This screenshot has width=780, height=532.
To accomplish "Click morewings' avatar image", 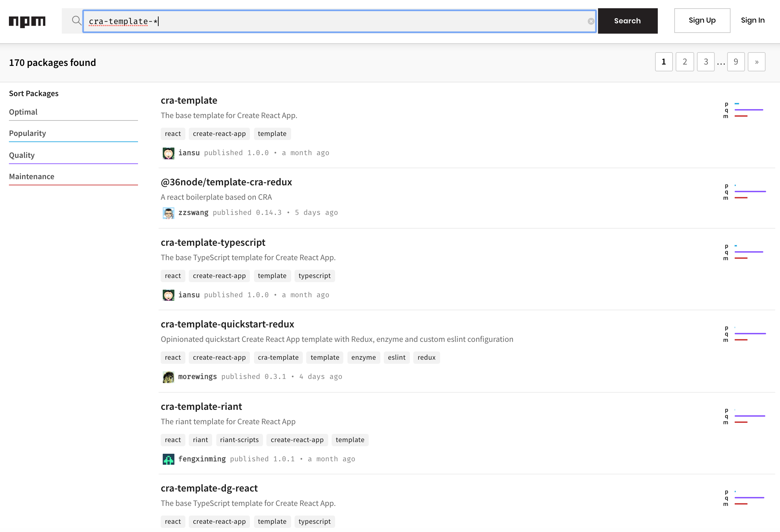I will pos(168,377).
